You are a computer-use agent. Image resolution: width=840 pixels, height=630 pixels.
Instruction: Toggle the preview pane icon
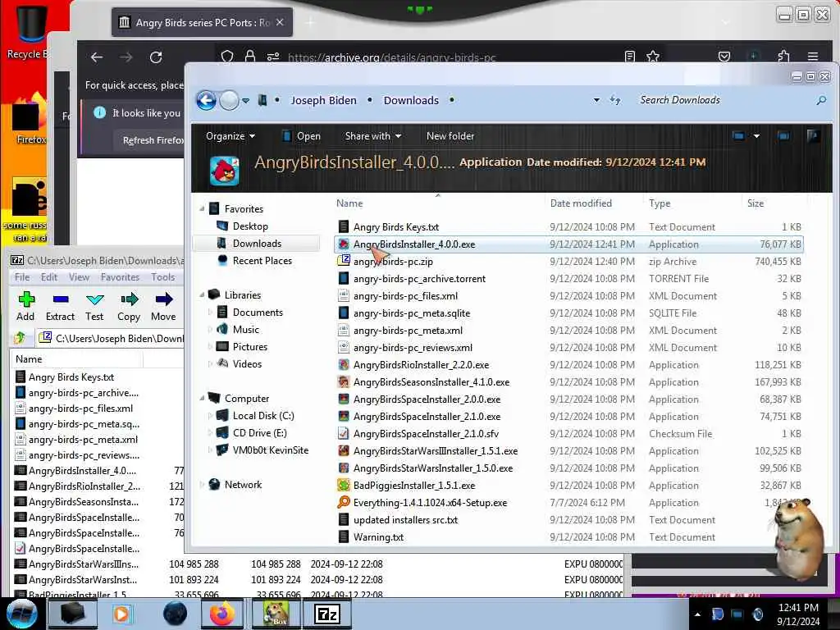[783, 136]
